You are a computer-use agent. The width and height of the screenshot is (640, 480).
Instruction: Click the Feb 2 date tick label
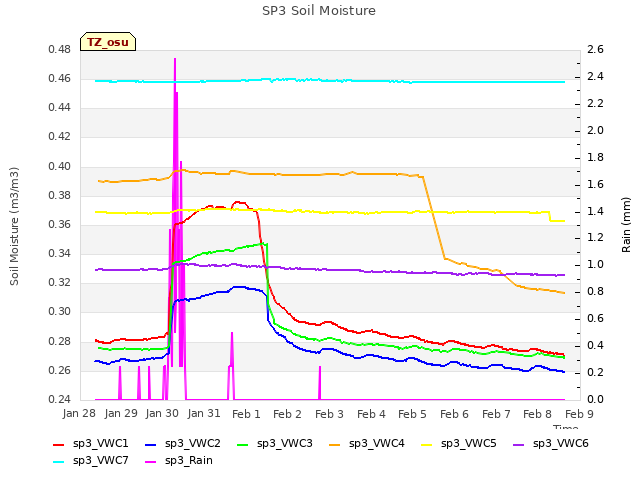click(x=287, y=414)
